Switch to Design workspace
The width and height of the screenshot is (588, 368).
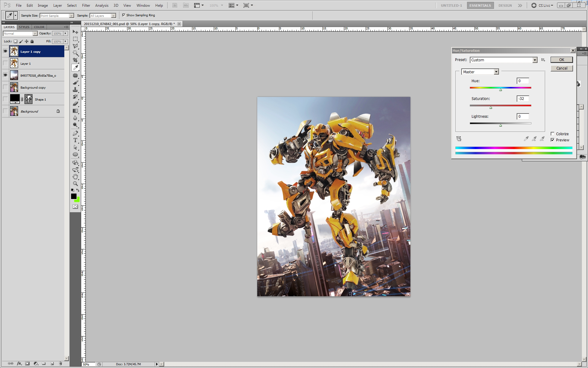pos(505,6)
